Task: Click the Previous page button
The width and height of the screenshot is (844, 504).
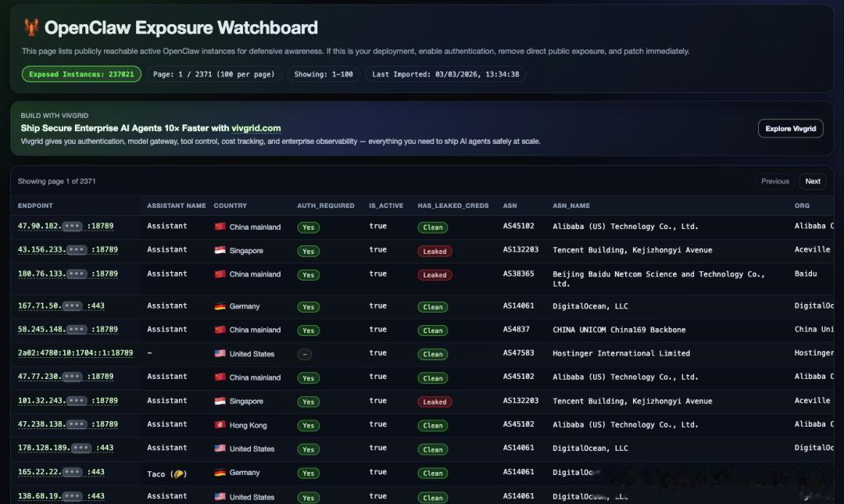Action: [774, 181]
